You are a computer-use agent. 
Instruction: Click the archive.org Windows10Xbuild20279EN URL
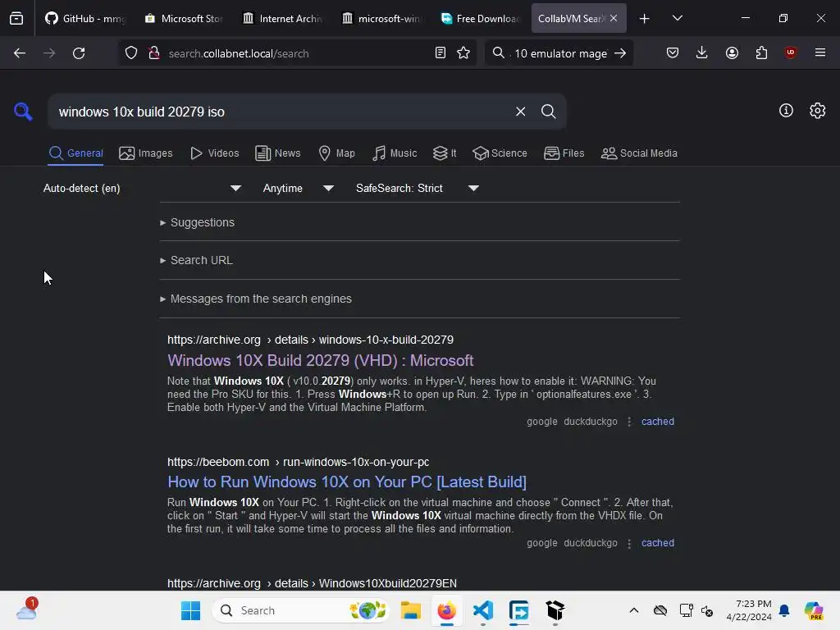pyautogui.click(x=312, y=583)
